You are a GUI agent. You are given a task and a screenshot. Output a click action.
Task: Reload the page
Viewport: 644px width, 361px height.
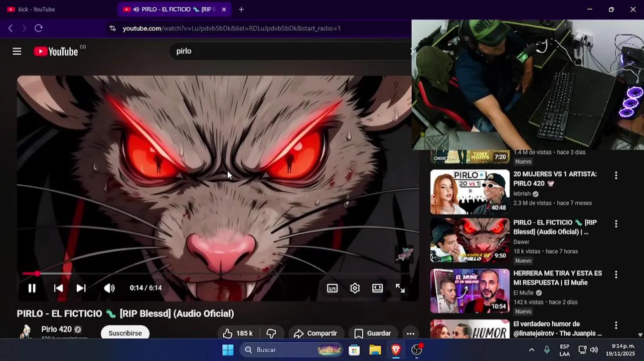coord(39,29)
